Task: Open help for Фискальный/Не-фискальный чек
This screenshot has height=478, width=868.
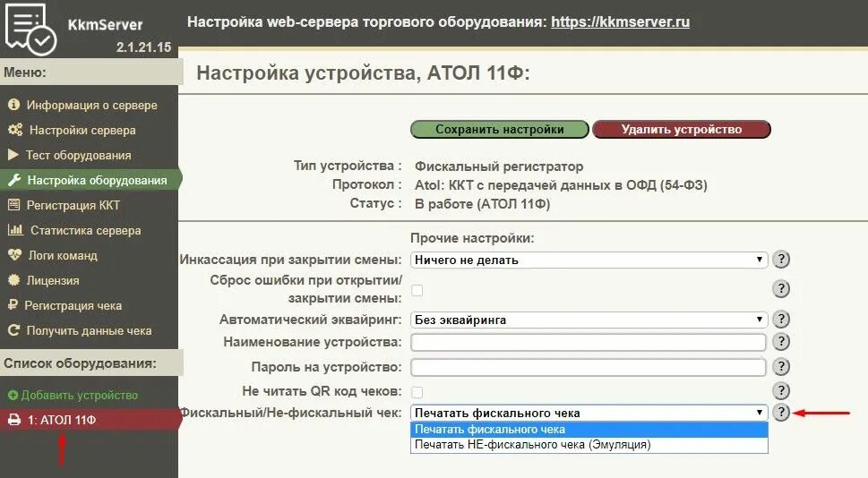Action: [780, 413]
